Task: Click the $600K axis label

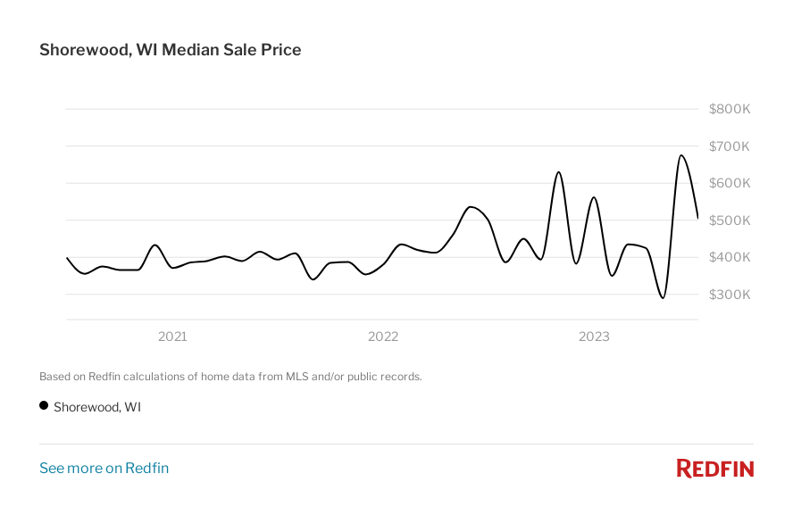Action: 729,183
